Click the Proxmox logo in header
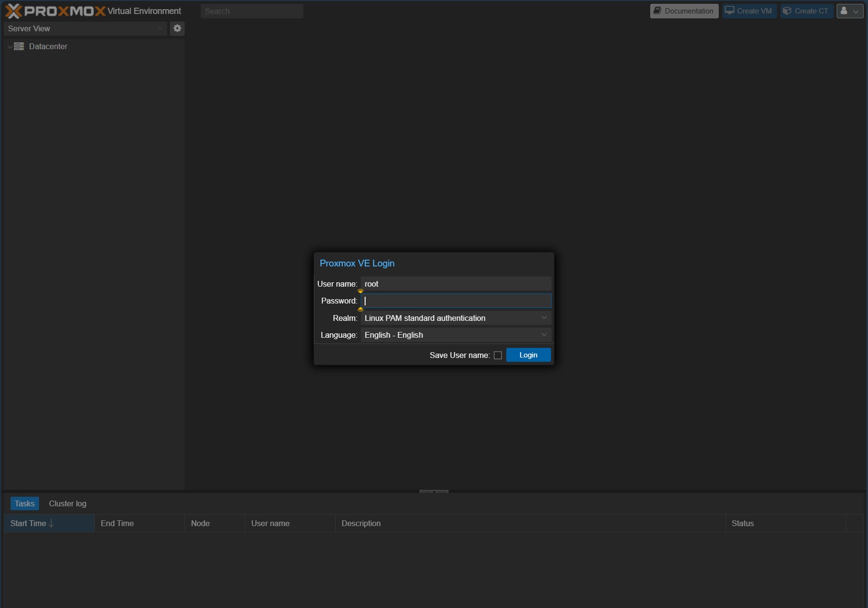 55,11
